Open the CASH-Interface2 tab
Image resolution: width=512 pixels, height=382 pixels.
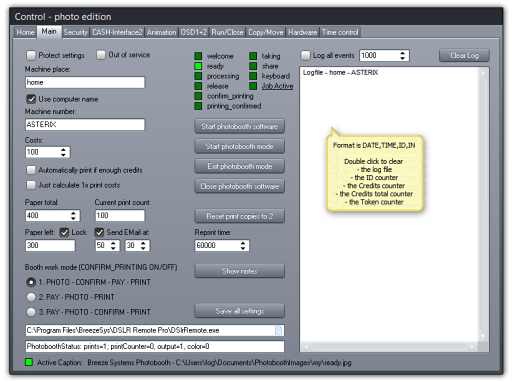[117, 32]
